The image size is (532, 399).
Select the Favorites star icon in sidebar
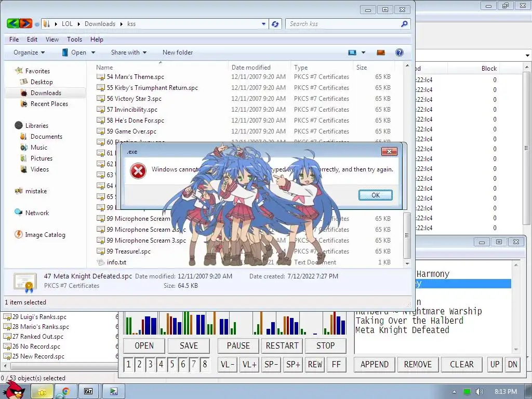(x=18, y=71)
